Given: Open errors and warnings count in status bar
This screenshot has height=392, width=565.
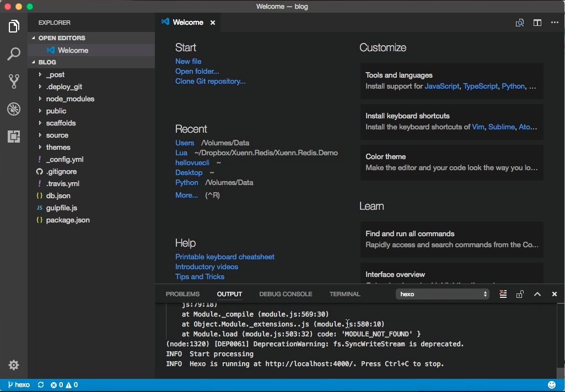Looking at the screenshot, I should pos(64,385).
